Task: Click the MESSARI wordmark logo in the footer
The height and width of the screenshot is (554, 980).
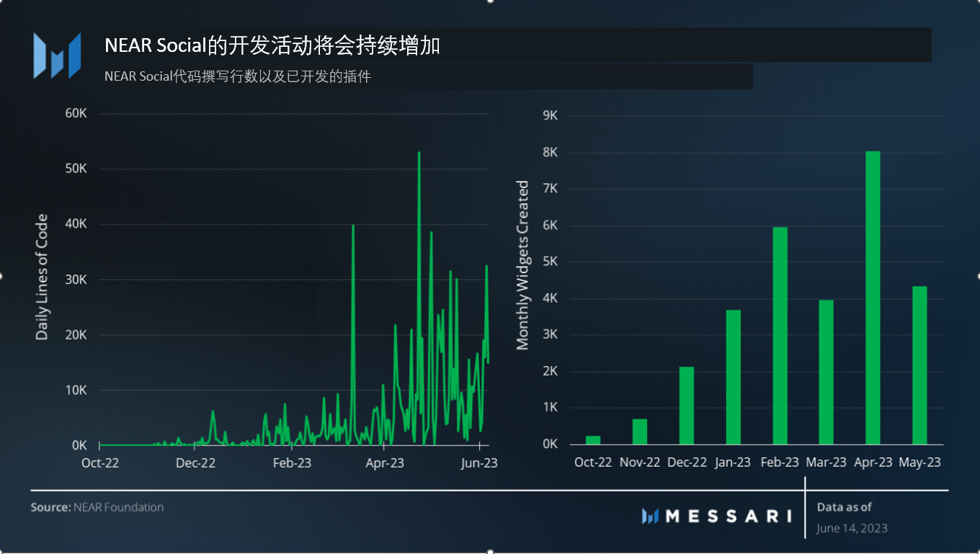Action: (716, 516)
